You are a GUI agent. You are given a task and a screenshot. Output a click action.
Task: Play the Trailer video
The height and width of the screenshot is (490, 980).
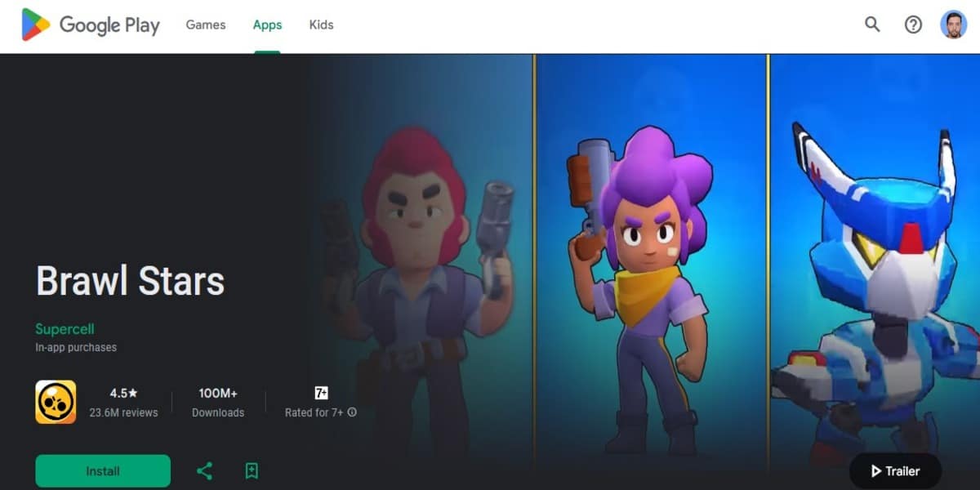tap(895, 471)
